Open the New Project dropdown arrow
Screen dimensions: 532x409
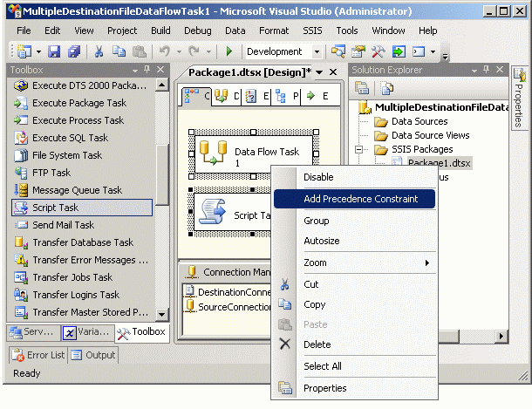pos(38,52)
